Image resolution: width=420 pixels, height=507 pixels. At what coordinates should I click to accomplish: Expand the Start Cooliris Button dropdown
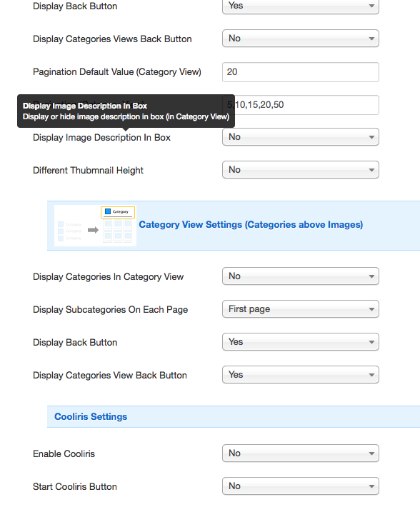click(301, 486)
